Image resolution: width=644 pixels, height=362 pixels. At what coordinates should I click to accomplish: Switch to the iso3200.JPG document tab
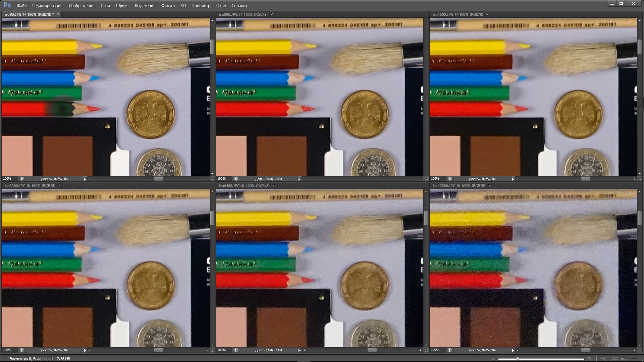[30, 186]
